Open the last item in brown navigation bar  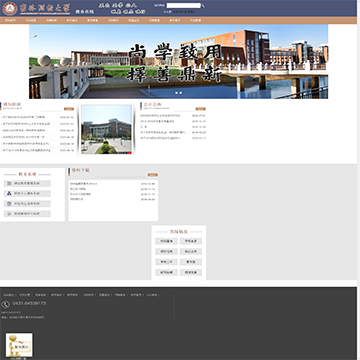(195, 20)
